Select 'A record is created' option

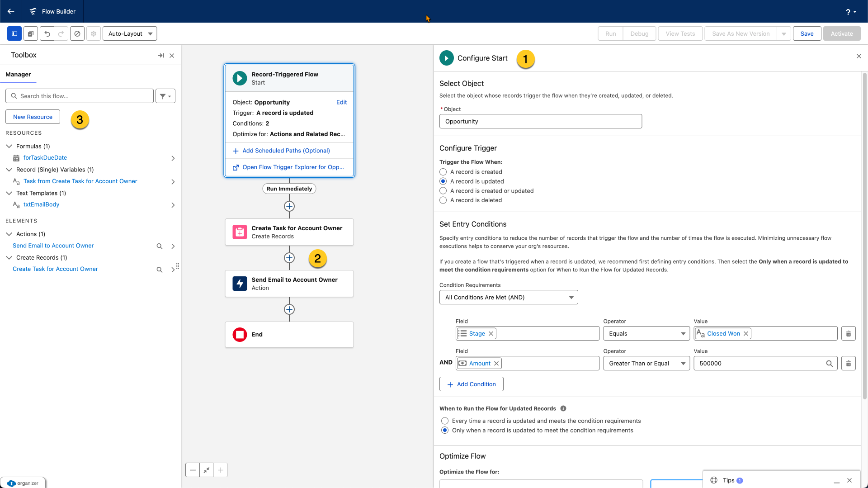443,172
